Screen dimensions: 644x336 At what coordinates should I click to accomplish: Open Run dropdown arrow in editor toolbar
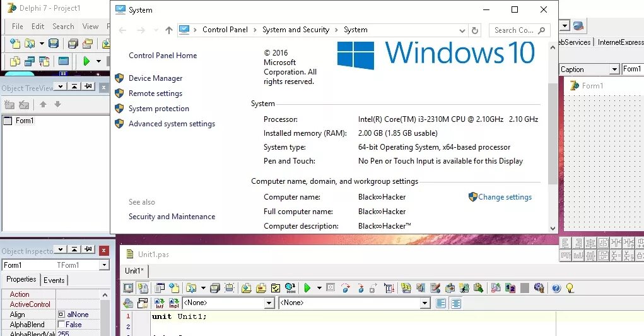(319, 288)
